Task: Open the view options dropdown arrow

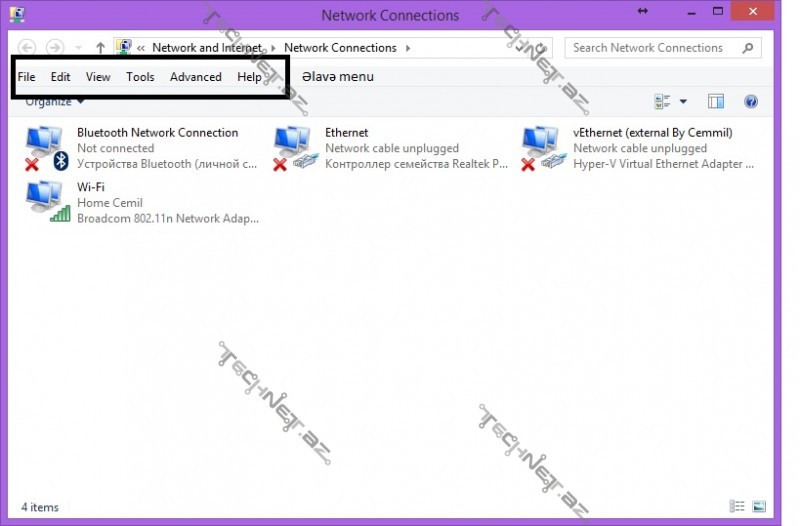Action: (x=683, y=102)
